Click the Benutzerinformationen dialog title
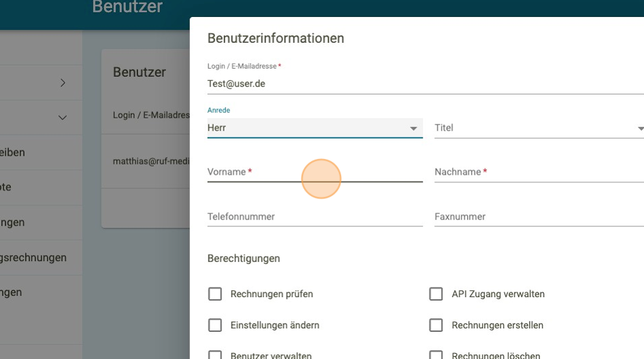The height and width of the screenshot is (359, 644). [x=276, y=38]
